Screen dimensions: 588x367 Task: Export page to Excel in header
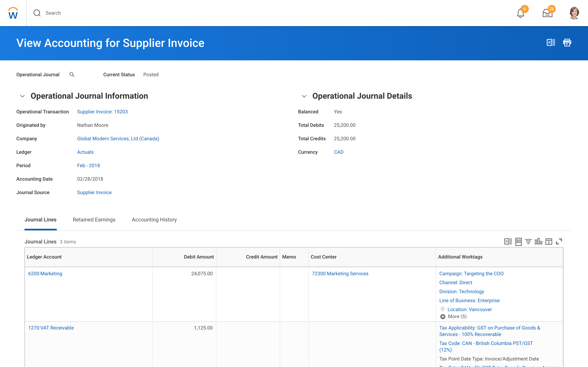pos(551,43)
